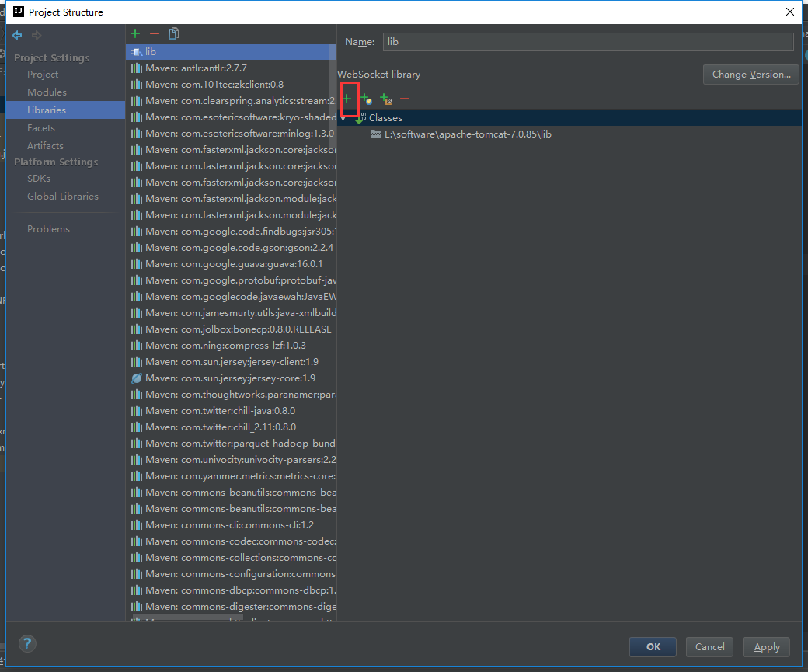
Task: Select Maven: com.twitter:chill-java:0.8.0
Action: (232, 411)
